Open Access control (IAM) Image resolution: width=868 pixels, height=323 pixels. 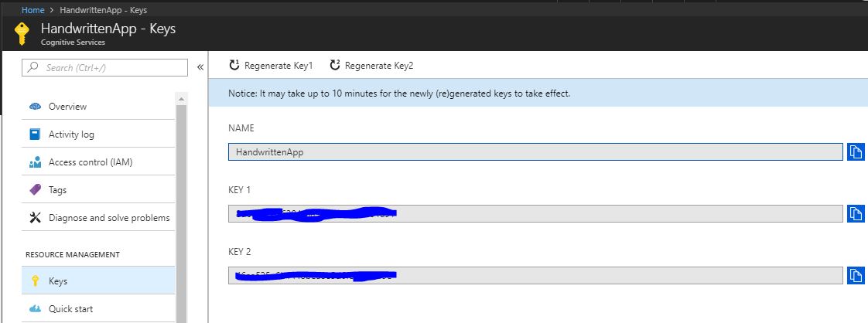[98, 162]
